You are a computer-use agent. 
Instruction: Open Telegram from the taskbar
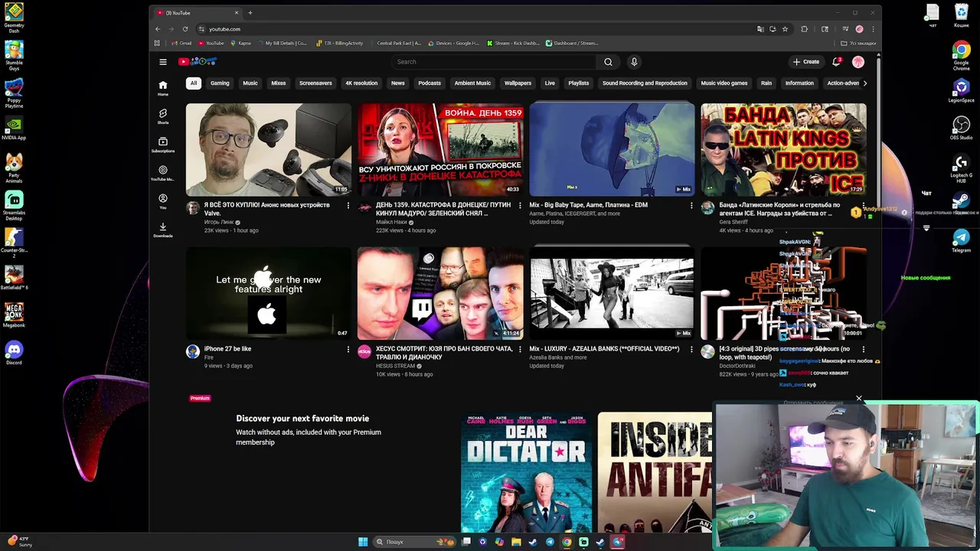pyautogui.click(x=550, y=542)
